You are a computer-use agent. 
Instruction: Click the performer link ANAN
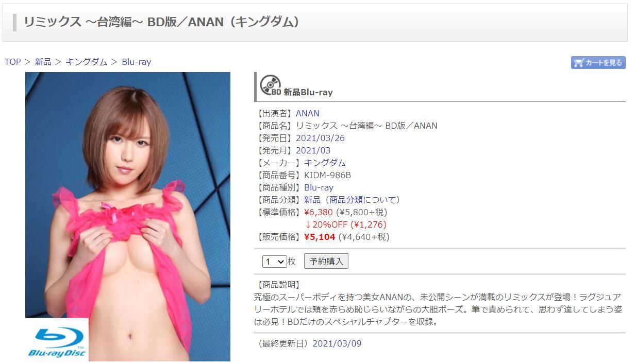(308, 113)
